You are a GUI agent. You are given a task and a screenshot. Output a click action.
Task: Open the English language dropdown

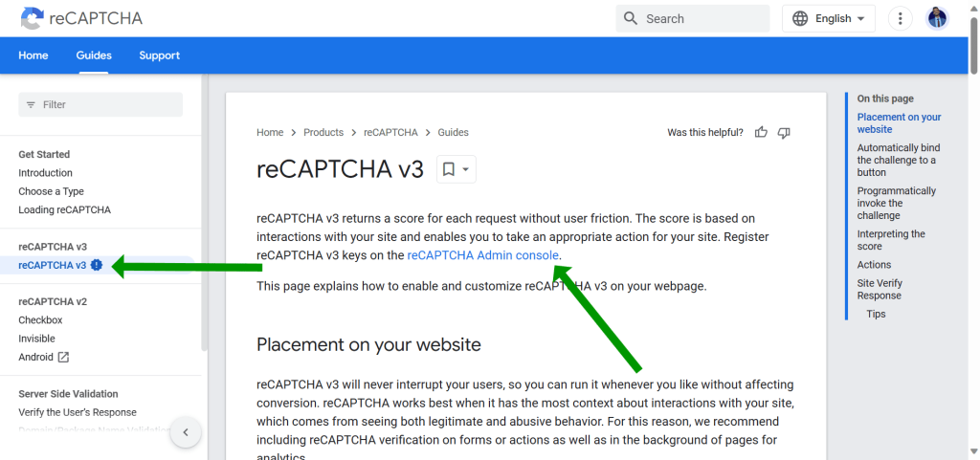[829, 18]
